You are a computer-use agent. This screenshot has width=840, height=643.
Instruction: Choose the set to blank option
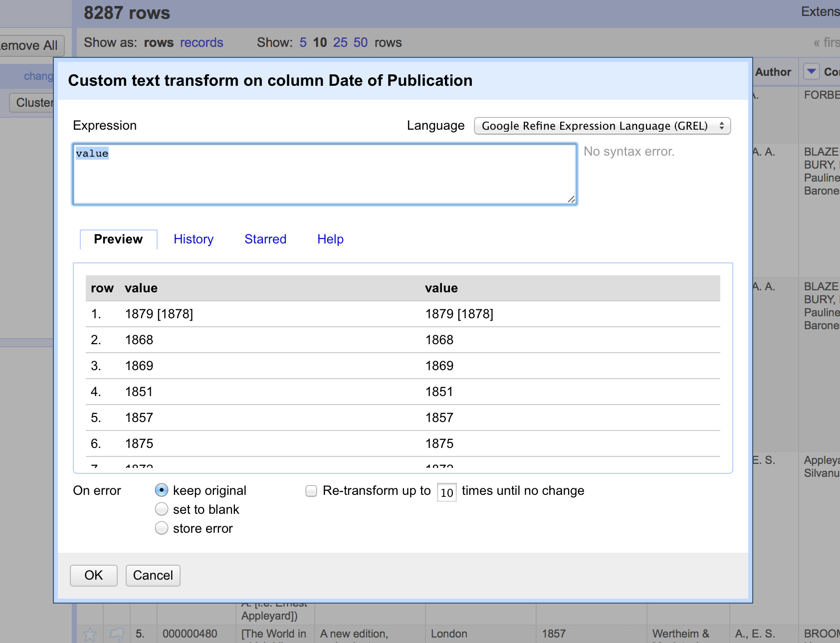point(162,509)
